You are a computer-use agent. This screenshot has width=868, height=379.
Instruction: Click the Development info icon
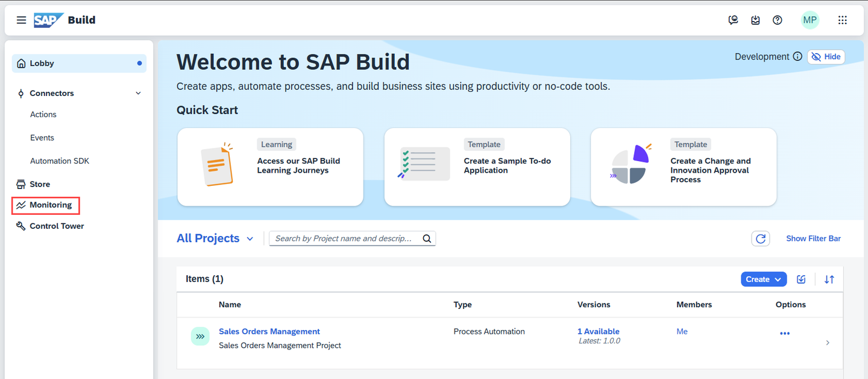pyautogui.click(x=797, y=56)
